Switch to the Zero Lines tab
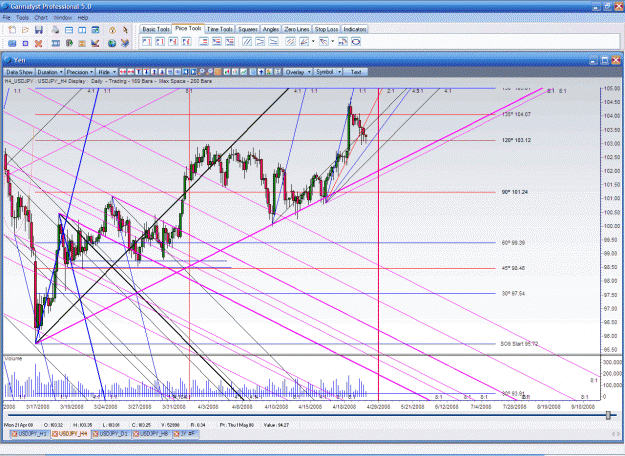This screenshot has width=625, height=456. 297,29
